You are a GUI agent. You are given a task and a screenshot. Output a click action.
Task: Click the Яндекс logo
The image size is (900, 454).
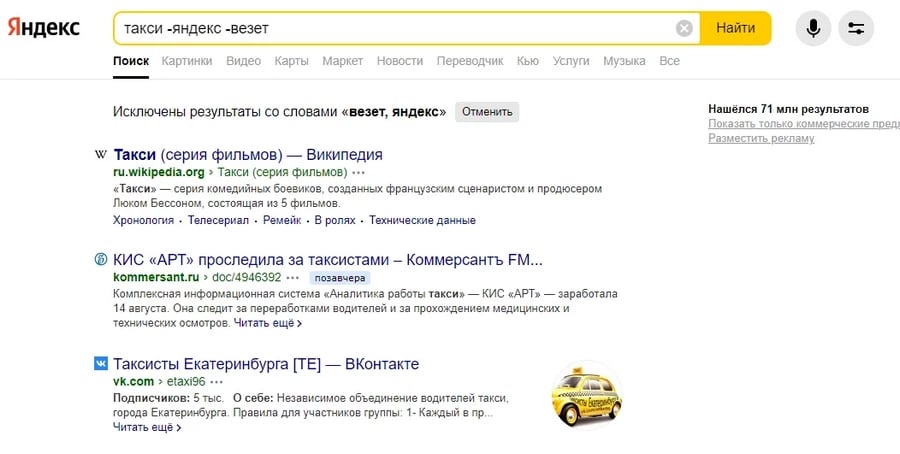(x=44, y=28)
